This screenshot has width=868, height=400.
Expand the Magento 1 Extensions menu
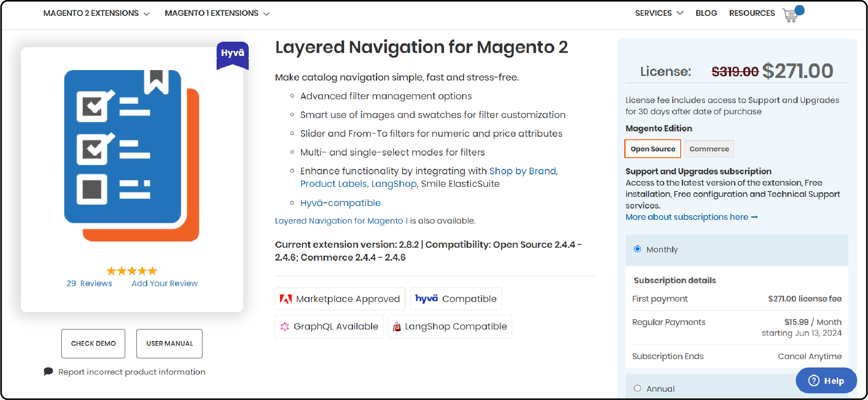point(217,13)
